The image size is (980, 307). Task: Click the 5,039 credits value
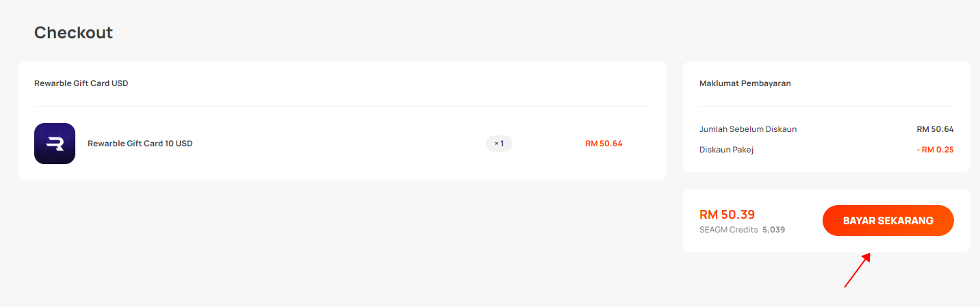(x=774, y=230)
